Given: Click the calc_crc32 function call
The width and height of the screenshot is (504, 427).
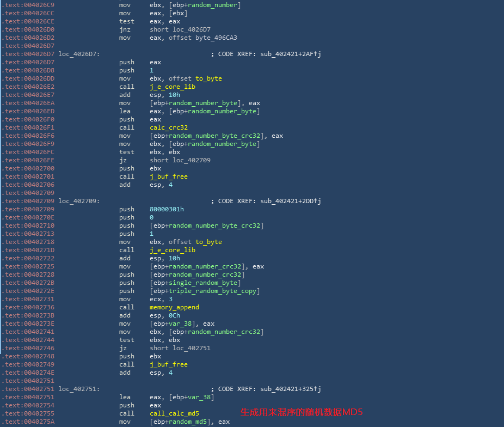Looking at the screenshot, I should tap(168, 127).
